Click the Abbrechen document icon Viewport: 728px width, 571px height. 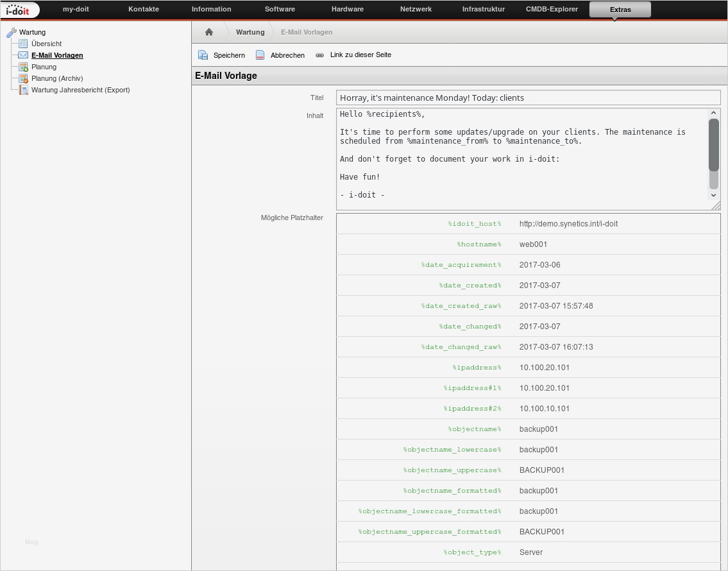pyautogui.click(x=260, y=55)
